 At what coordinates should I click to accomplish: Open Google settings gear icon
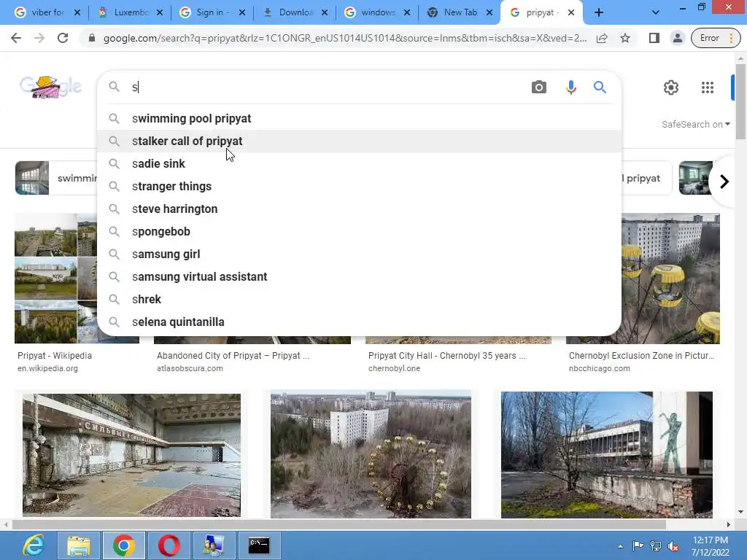(671, 87)
